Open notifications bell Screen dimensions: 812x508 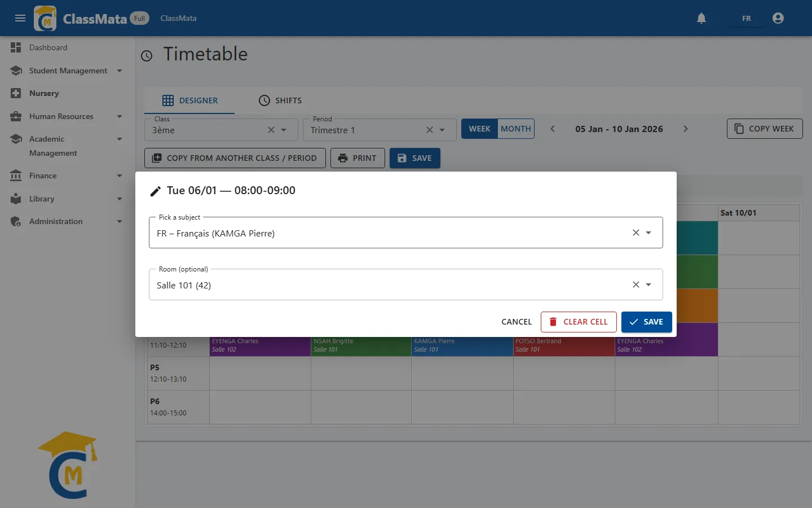[x=701, y=18]
